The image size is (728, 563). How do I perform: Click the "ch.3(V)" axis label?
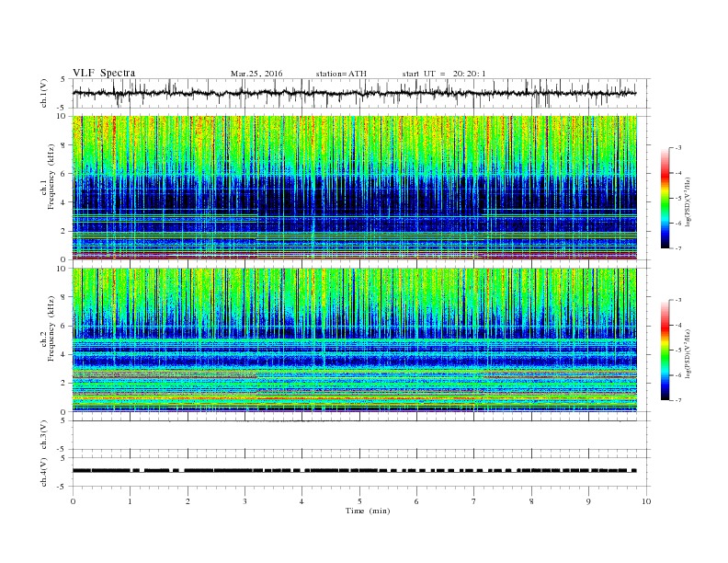[x=44, y=435]
